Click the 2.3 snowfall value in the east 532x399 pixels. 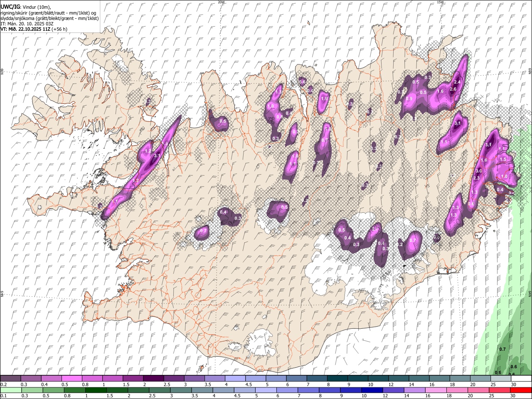[x=476, y=178]
